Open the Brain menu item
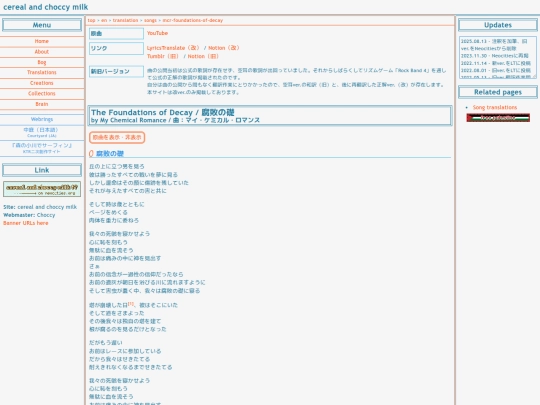 point(42,104)
